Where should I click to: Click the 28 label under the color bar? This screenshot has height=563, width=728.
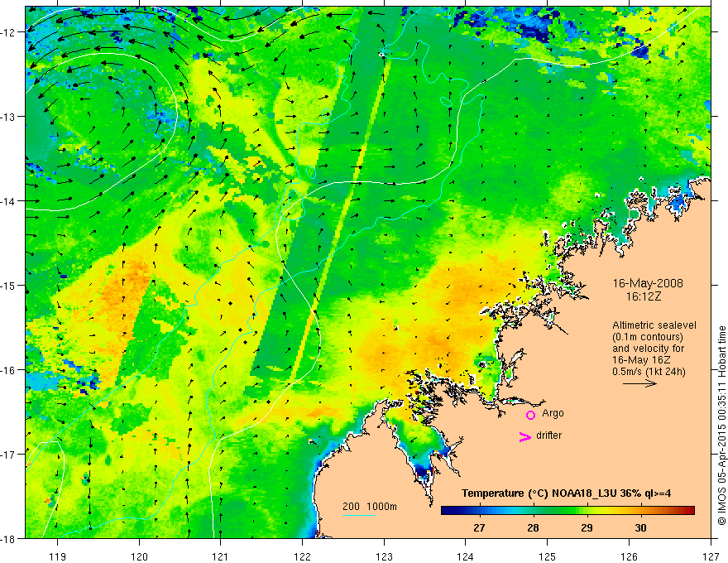pyautogui.click(x=533, y=527)
